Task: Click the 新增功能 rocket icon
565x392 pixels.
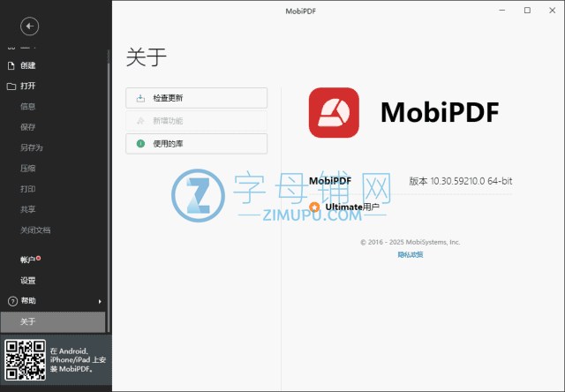Action: click(140, 121)
